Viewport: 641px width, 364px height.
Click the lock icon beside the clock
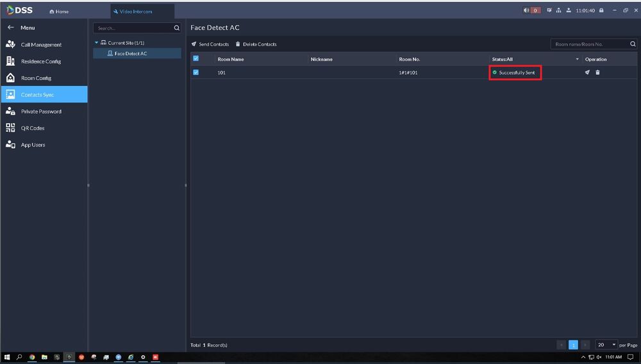(x=601, y=10)
